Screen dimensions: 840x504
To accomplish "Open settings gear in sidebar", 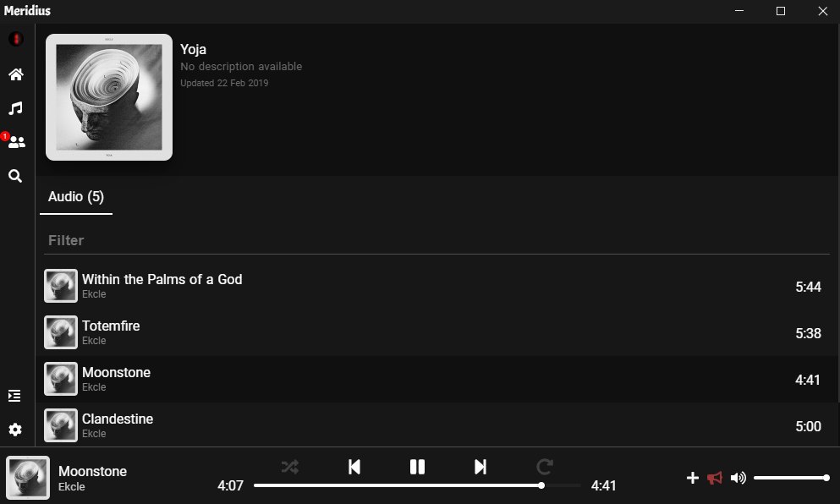I will tap(15, 430).
